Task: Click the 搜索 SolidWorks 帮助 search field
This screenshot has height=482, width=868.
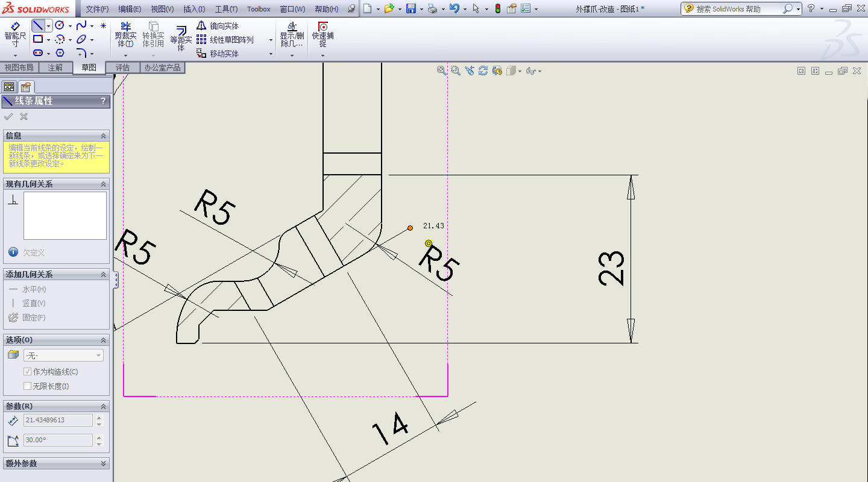Action: [738, 9]
